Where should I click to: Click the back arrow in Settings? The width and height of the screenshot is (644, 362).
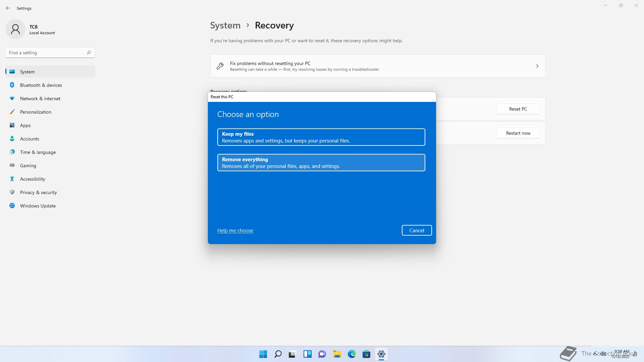[x=8, y=8]
